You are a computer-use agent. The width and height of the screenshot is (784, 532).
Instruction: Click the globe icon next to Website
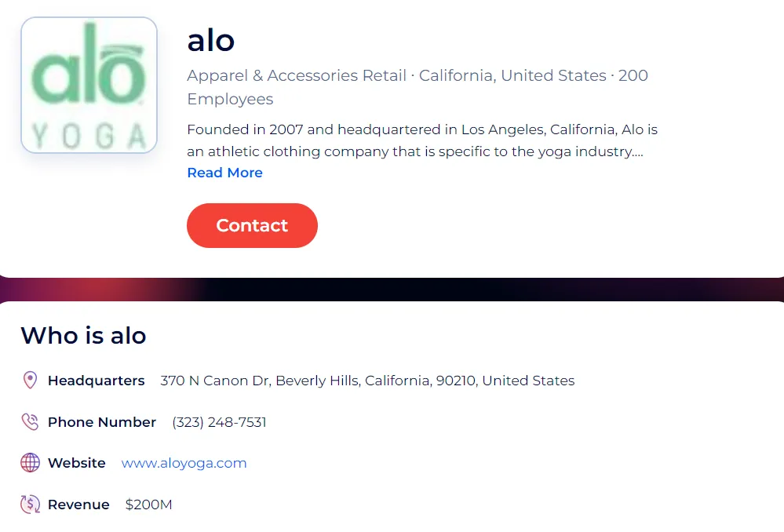pos(30,462)
